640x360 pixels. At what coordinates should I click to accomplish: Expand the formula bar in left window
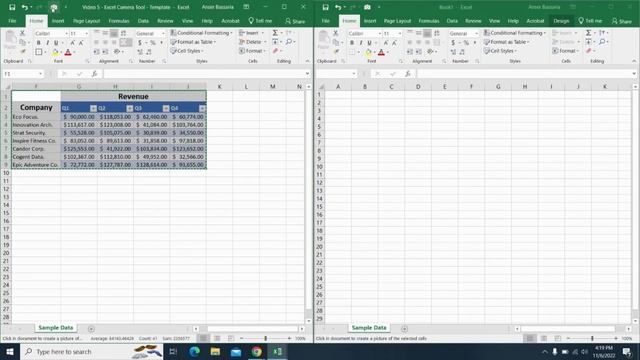[x=307, y=74]
